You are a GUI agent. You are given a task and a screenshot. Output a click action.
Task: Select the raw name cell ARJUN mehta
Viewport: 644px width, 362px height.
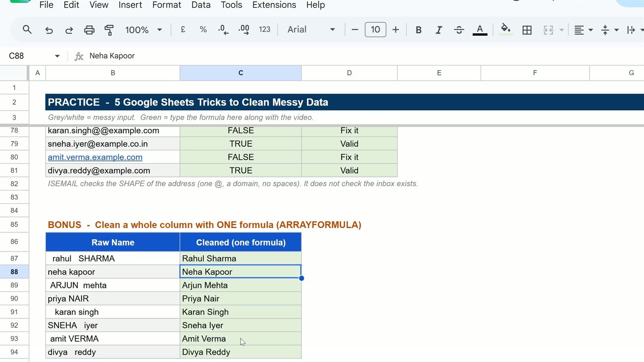point(113,285)
